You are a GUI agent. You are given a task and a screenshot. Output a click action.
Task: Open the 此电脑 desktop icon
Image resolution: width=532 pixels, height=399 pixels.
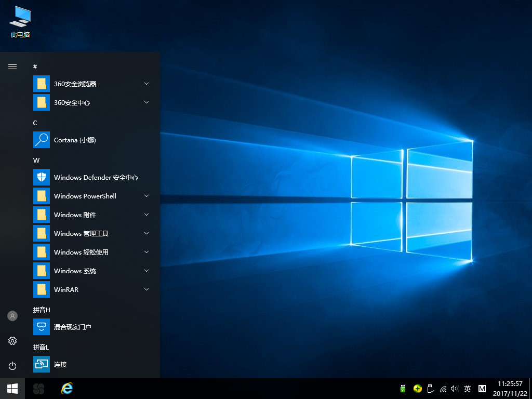pos(20,22)
